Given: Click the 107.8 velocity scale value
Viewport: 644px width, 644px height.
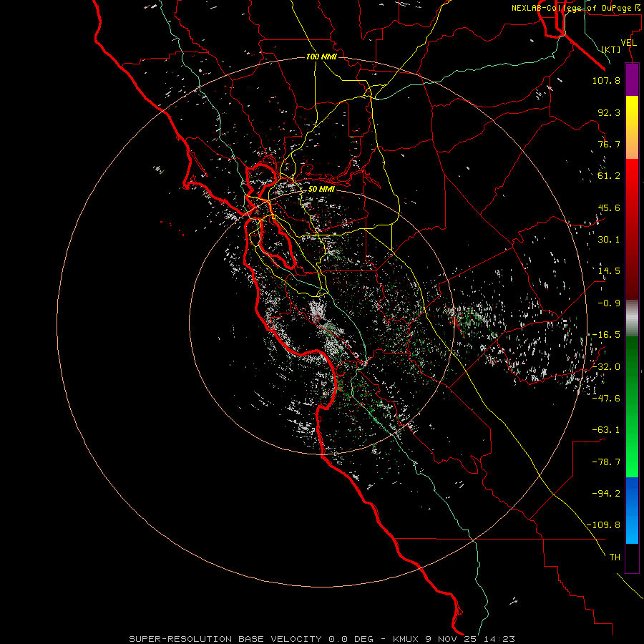Looking at the screenshot, I should [x=606, y=80].
